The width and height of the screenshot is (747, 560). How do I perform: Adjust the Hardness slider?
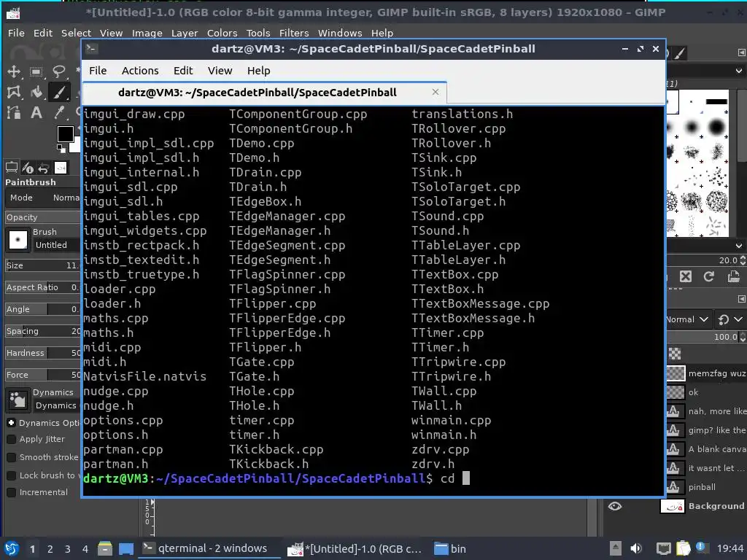(x=43, y=353)
